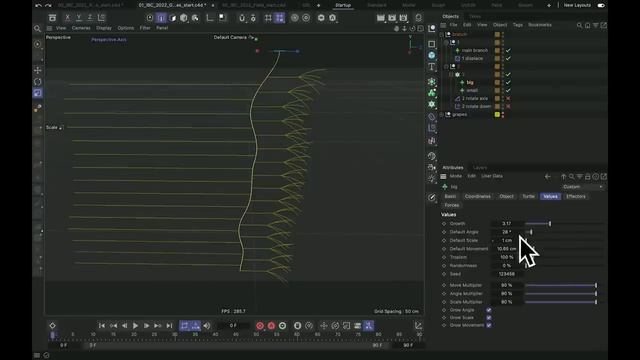This screenshot has width=640, height=360.
Task: Open the viewport Display menu
Action: click(x=104, y=28)
